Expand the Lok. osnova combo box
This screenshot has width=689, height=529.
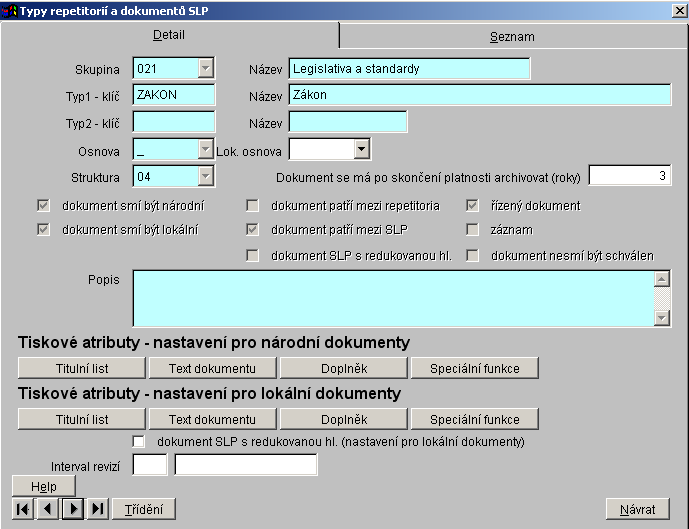362,150
